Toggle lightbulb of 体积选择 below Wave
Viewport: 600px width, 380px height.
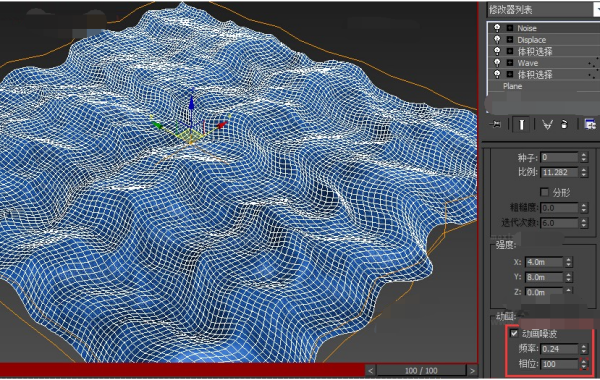point(497,74)
